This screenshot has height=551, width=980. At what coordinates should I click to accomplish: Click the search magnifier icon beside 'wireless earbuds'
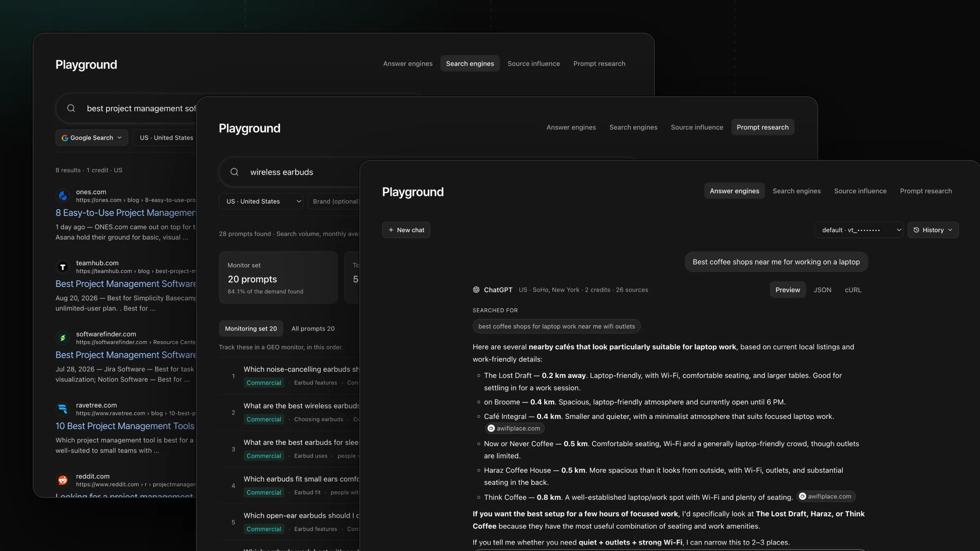click(x=234, y=172)
